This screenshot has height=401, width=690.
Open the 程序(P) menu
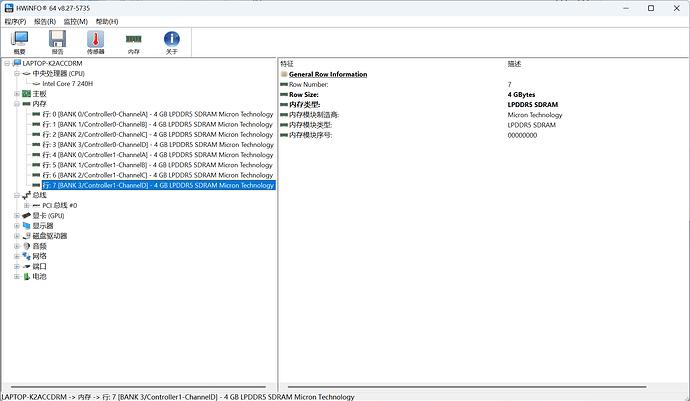click(x=15, y=20)
